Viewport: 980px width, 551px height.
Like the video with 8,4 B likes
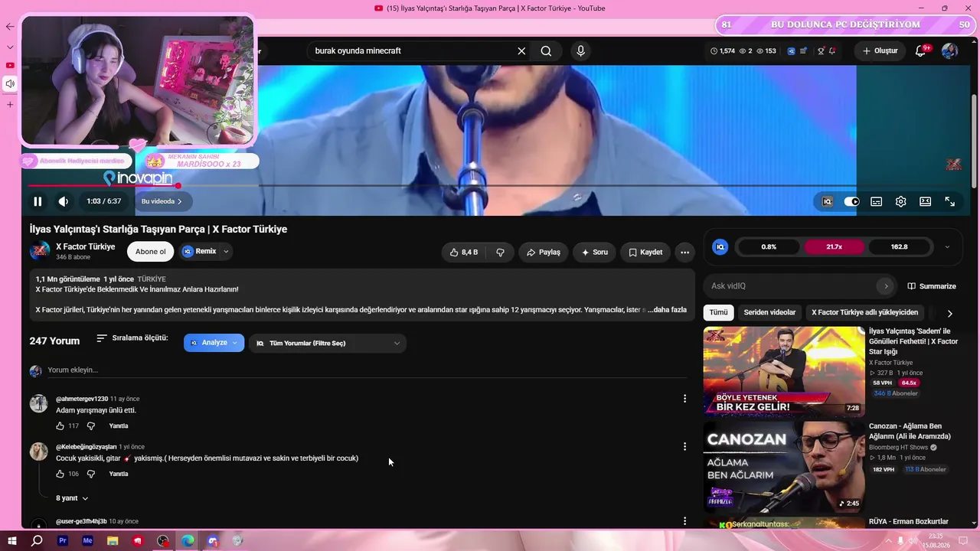[x=464, y=253]
